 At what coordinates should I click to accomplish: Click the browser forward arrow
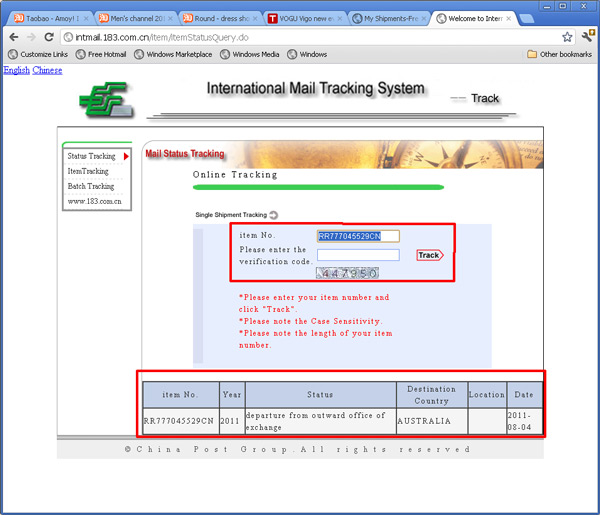coord(31,37)
